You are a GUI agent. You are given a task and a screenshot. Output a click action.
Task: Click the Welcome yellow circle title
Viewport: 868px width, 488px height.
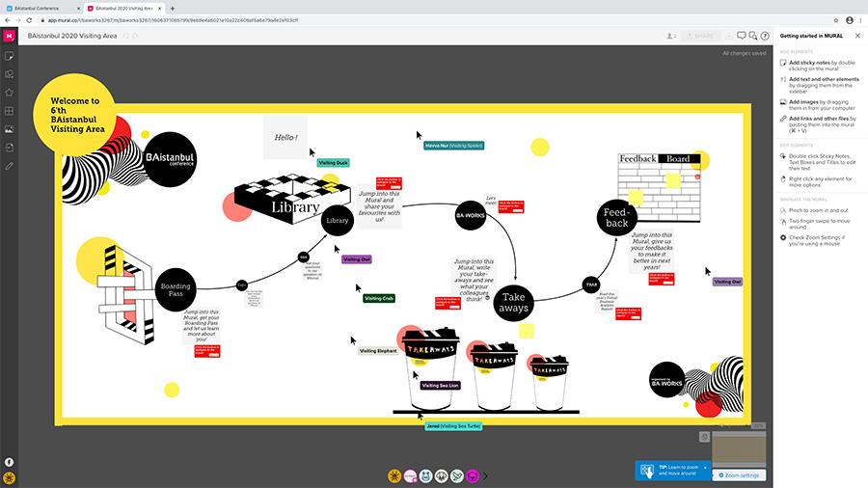[x=74, y=115]
